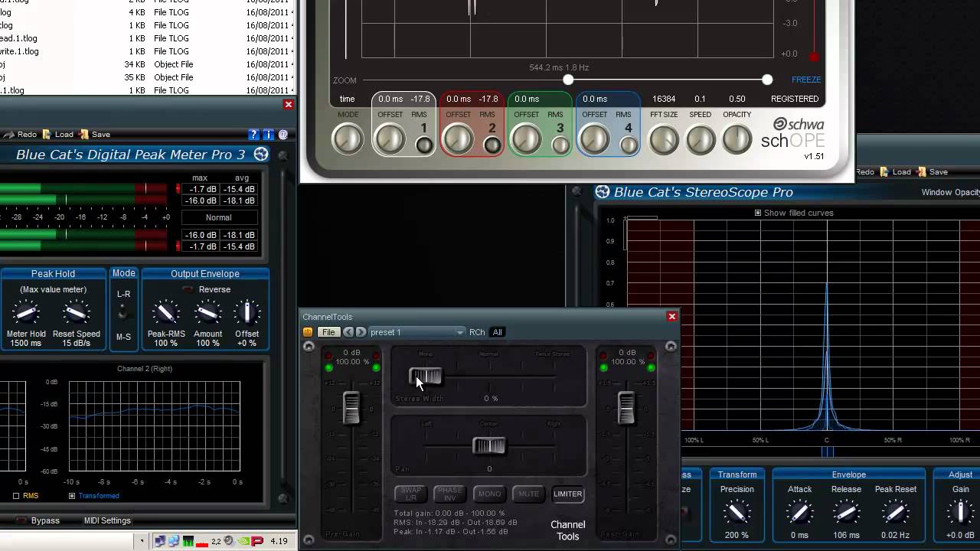Viewport: 980px width, 551px height.
Task: Click the @ contact icon in Peak Meter
Action: (283, 135)
